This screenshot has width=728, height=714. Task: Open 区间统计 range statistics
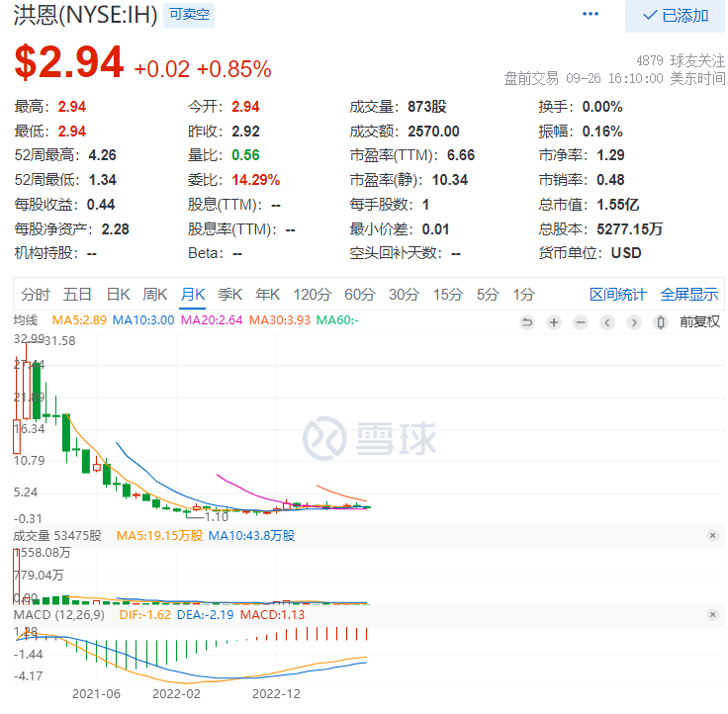[617, 295]
